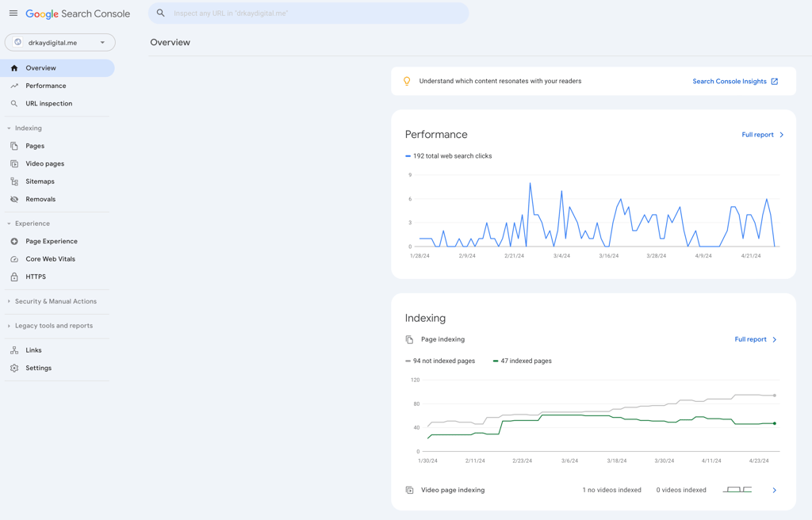Click the Settings gear icon
Screen dimensions: 812x520
tap(14, 368)
